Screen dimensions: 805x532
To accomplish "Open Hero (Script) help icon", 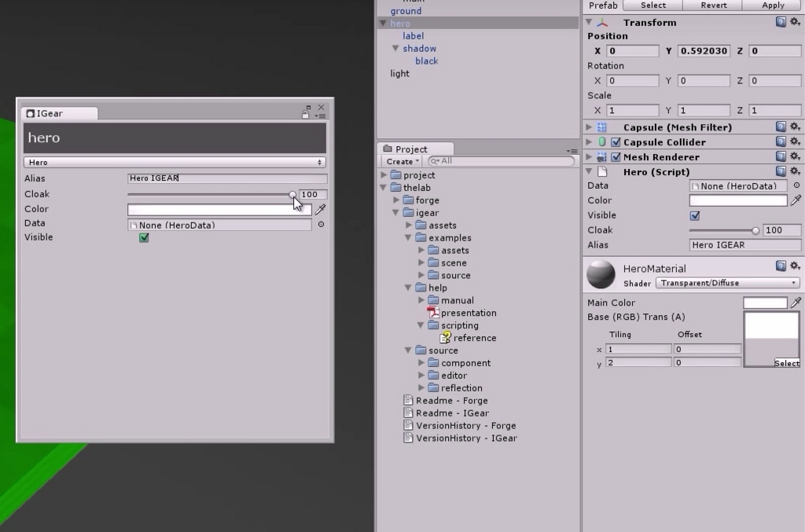I will pyautogui.click(x=781, y=171).
